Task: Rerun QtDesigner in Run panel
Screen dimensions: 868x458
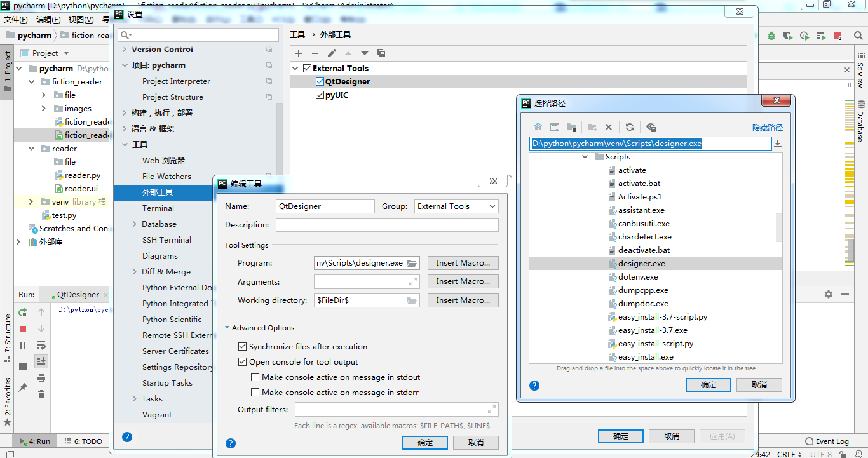Action: coord(23,312)
